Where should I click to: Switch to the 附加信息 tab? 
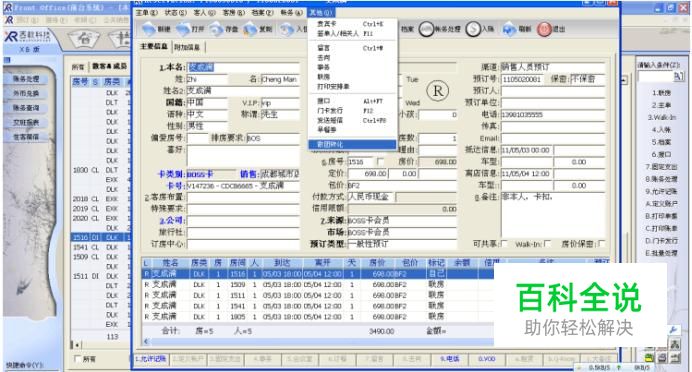pyautogui.click(x=187, y=47)
